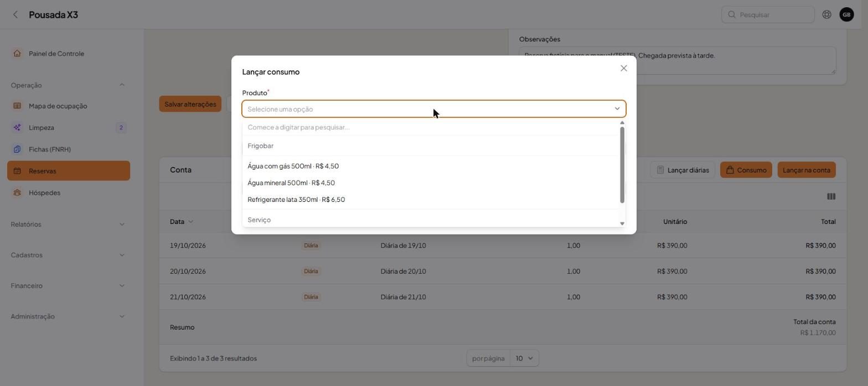Select Refrigerante lata 350ml option

point(431,200)
